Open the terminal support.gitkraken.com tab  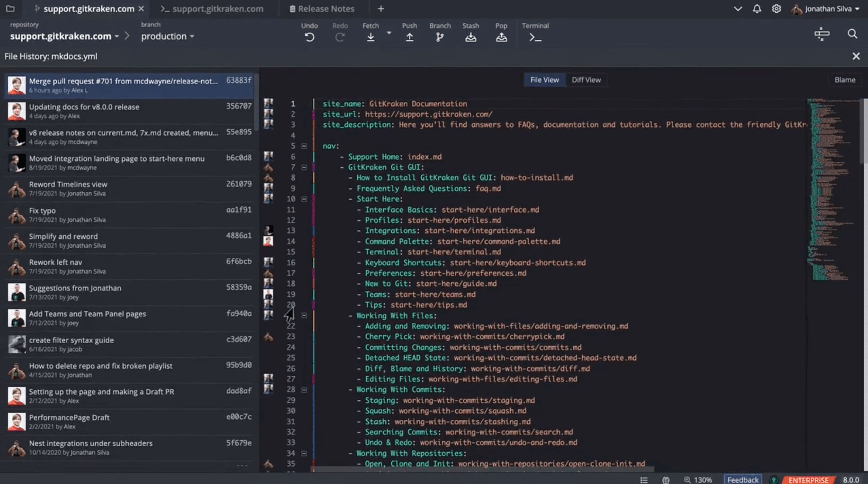(213, 8)
